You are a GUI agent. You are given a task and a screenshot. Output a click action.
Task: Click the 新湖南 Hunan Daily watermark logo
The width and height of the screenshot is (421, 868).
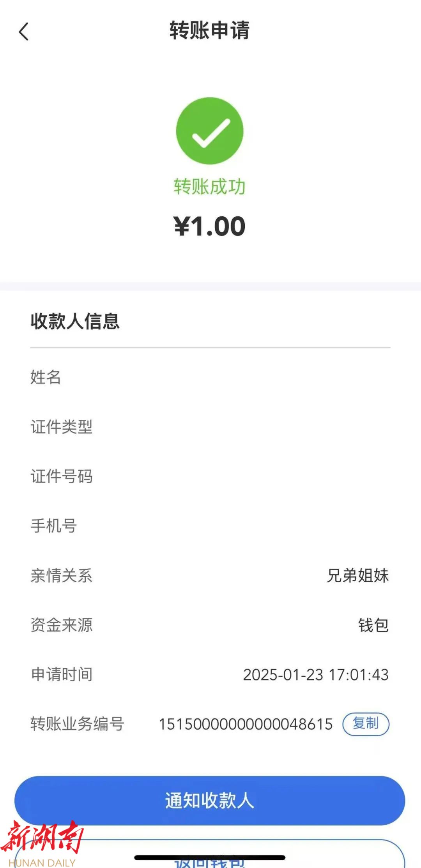[42, 843]
